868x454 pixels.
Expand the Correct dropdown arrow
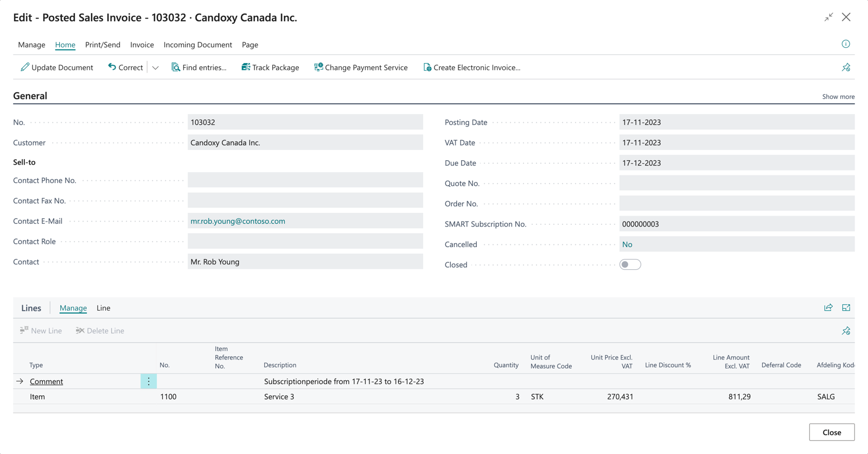pos(156,68)
